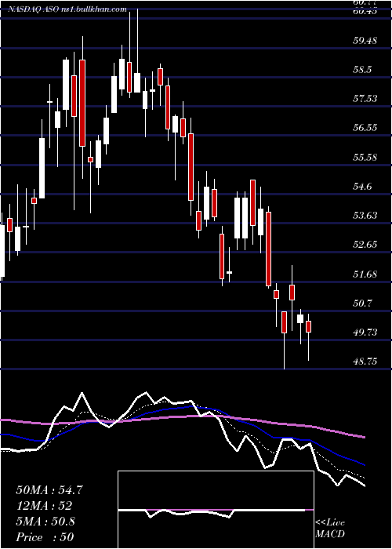Image resolution: width=392 pixels, height=549 pixels.
Task: Select the 56.55 price axis label
Action: coord(365,127)
